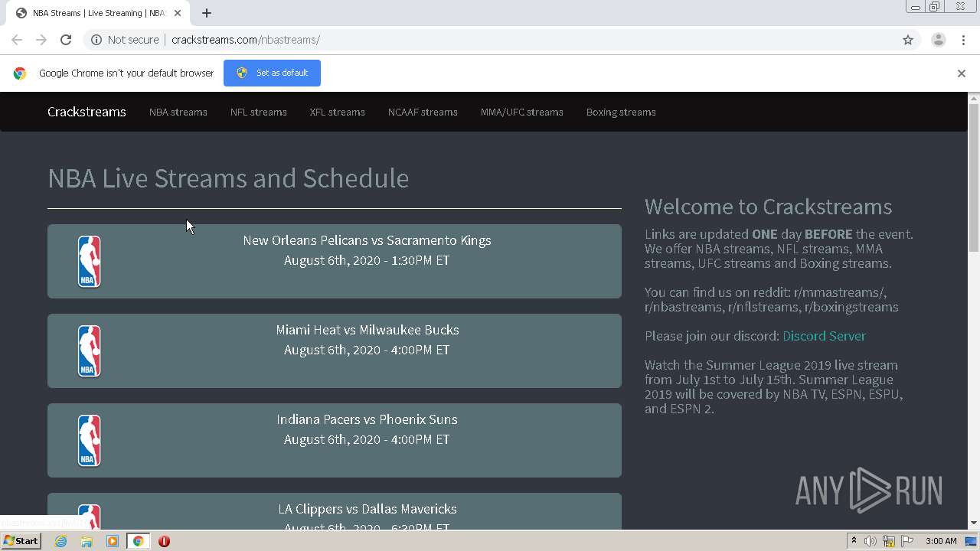Switch to Chrome taskbar icon
The image size is (980, 551).
139,541
